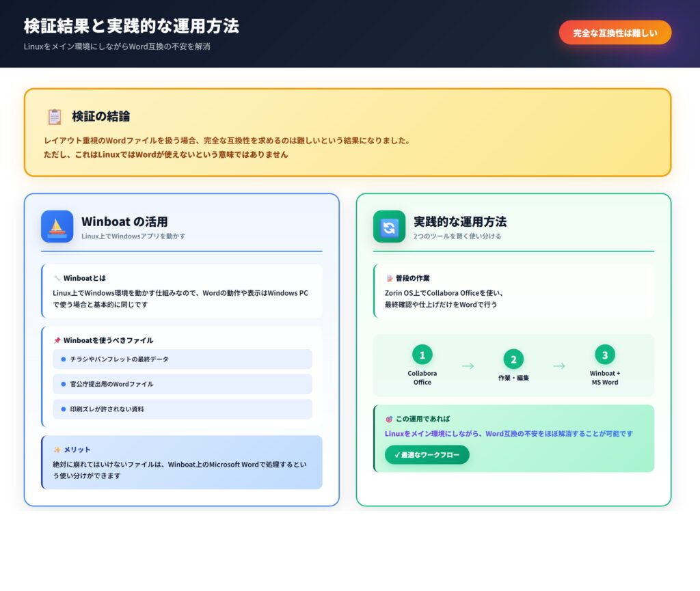
Task: Click the target icon beside この運用であれば
Action: 389,419
